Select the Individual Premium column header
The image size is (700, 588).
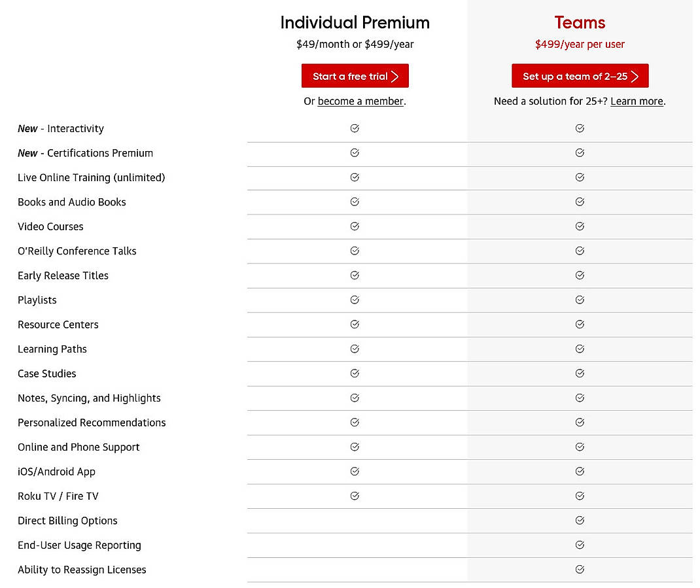(355, 22)
